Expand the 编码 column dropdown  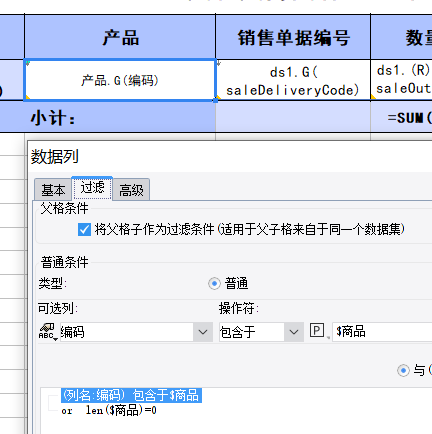(203, 332)
